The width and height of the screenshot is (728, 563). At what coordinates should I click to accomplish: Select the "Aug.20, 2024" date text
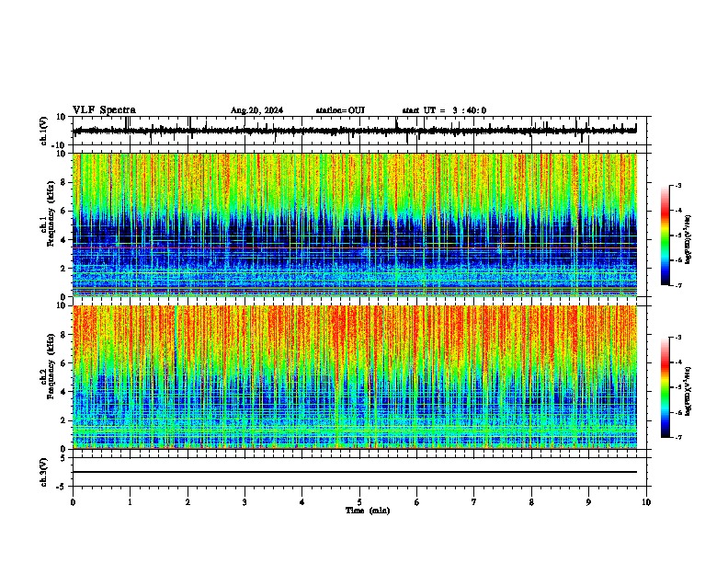pyautogui.click(x=256, y=110)
